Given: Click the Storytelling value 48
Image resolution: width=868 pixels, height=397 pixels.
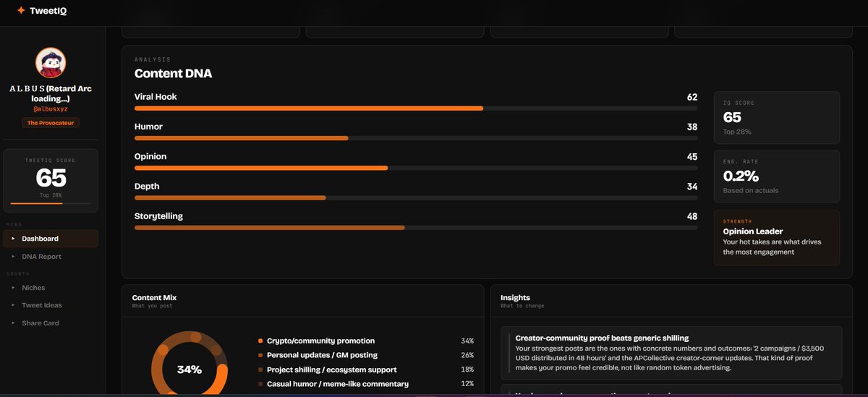Looking at the screenshot, I should coord(692,216).
